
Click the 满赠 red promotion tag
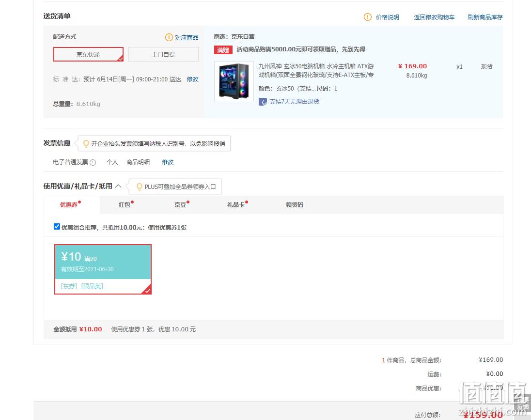click(223, 50)
